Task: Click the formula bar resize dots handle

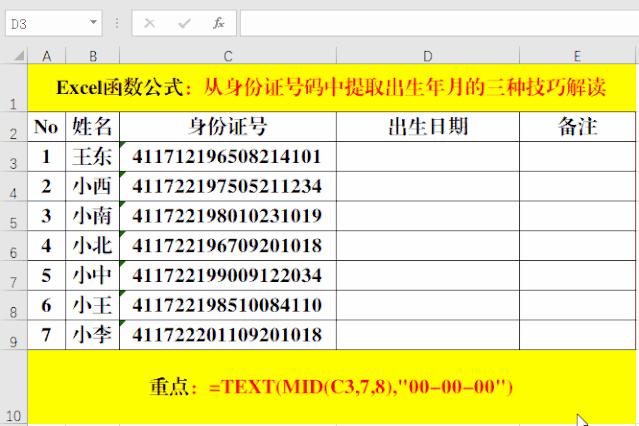Action: [x=117, y=23]
